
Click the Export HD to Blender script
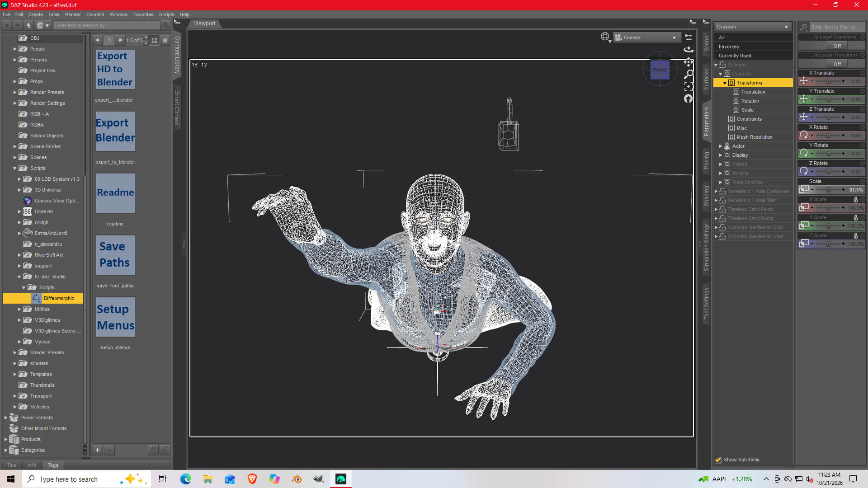point(115,69)
